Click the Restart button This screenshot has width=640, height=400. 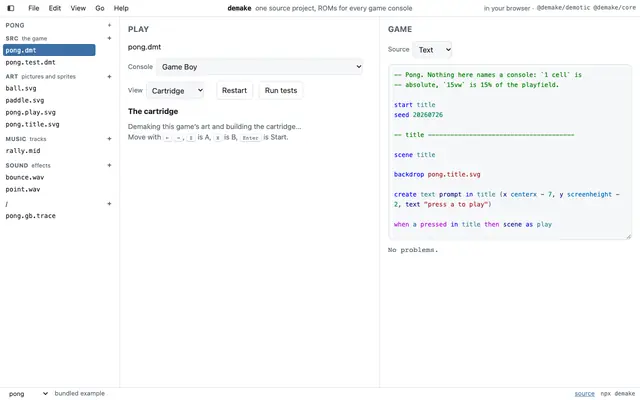(x=234, y=91)
